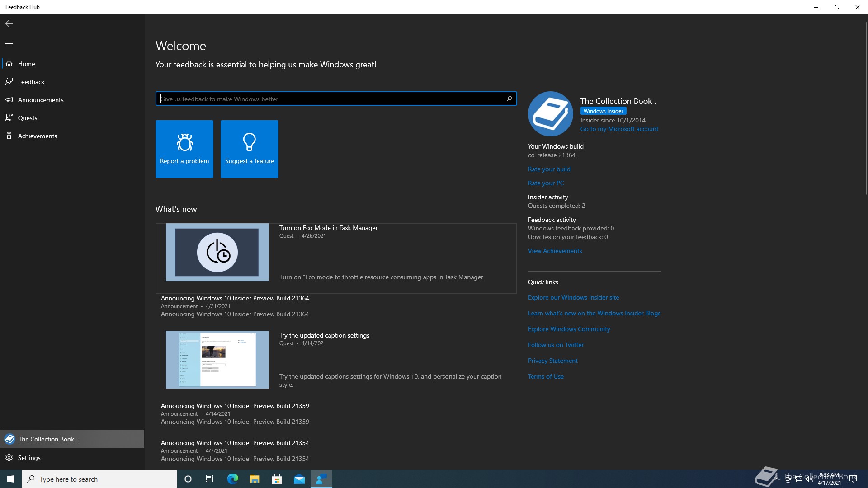
Task: Click the Rate your PC link
Action: click(x=546, y=183)
